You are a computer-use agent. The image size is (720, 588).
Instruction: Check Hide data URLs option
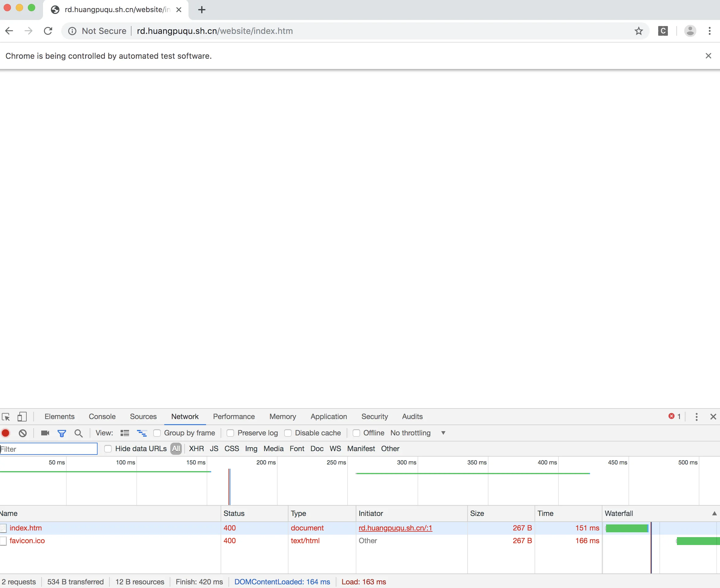point(108,448)
